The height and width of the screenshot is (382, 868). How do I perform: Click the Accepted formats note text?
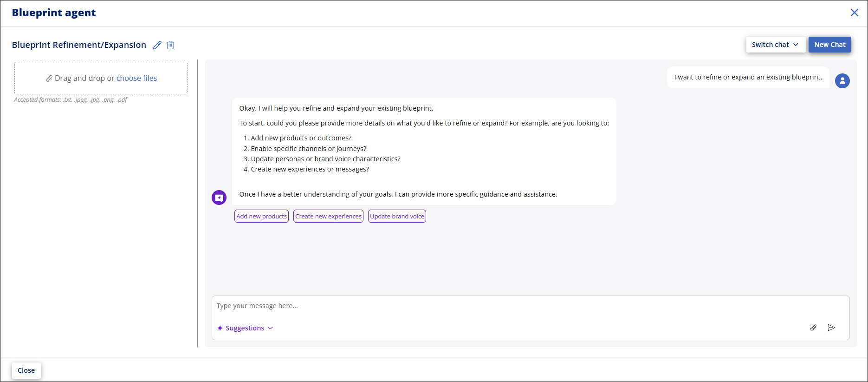click(x=71, y=99)
